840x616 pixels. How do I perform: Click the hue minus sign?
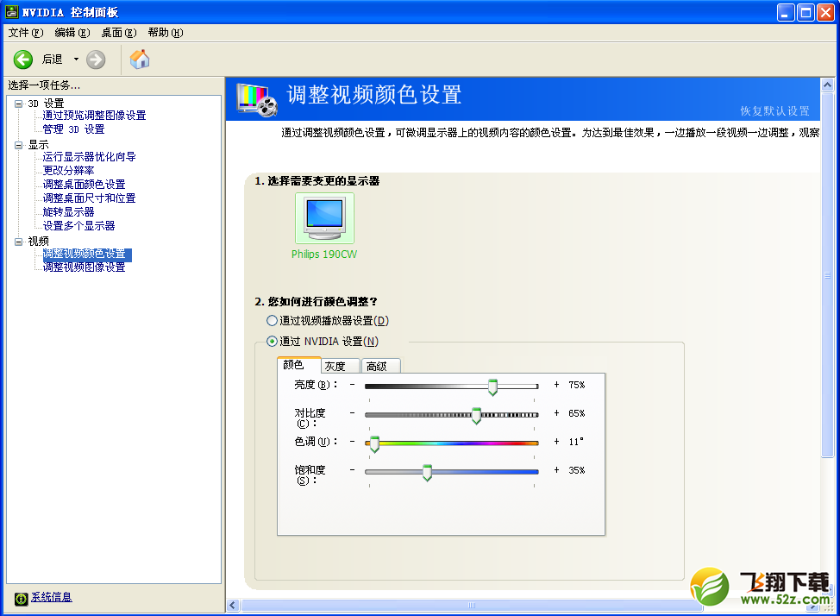[352, 441]
